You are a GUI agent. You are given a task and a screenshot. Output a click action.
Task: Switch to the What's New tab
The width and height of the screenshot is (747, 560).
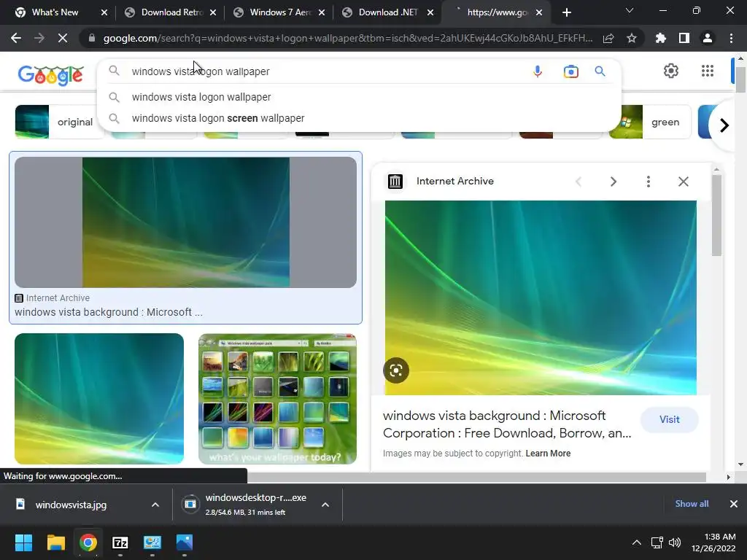(x=55, y=12)
